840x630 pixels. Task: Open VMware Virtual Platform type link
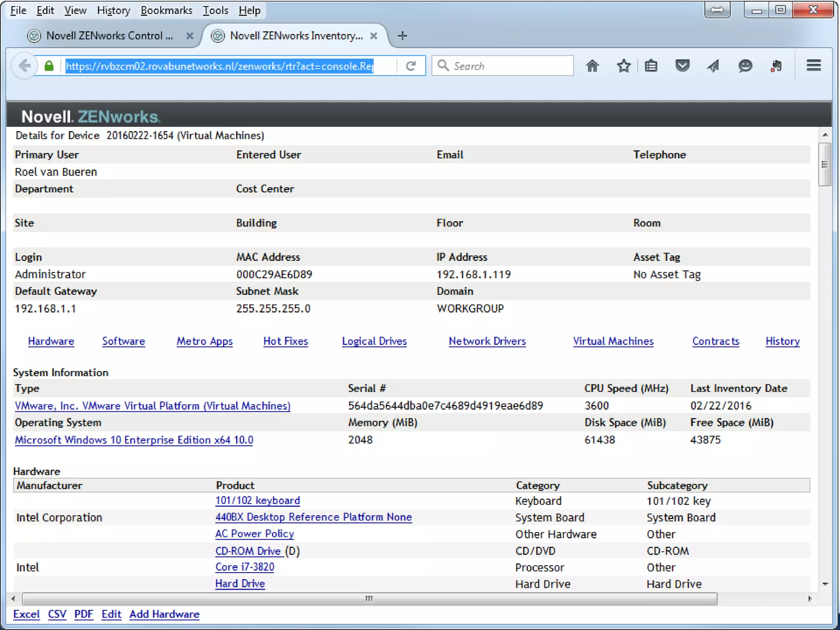pyautogui.click(x=153, y=406)
